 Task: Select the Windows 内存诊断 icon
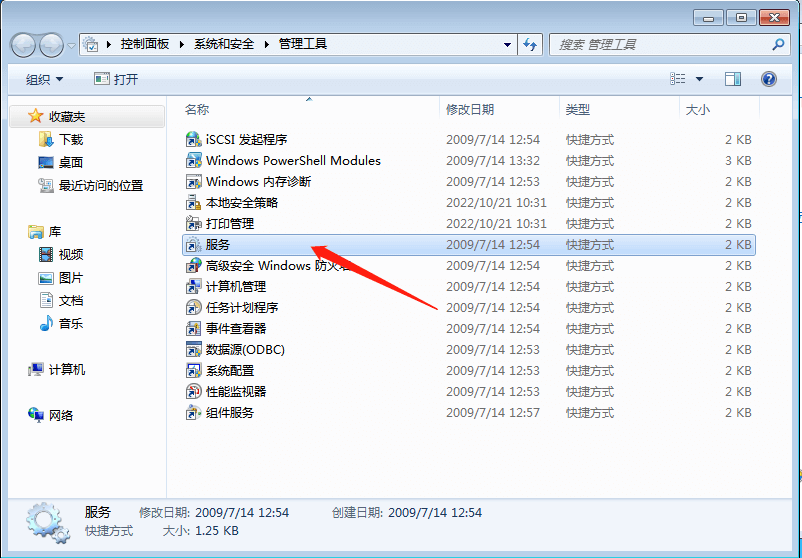tap(193, 182)
